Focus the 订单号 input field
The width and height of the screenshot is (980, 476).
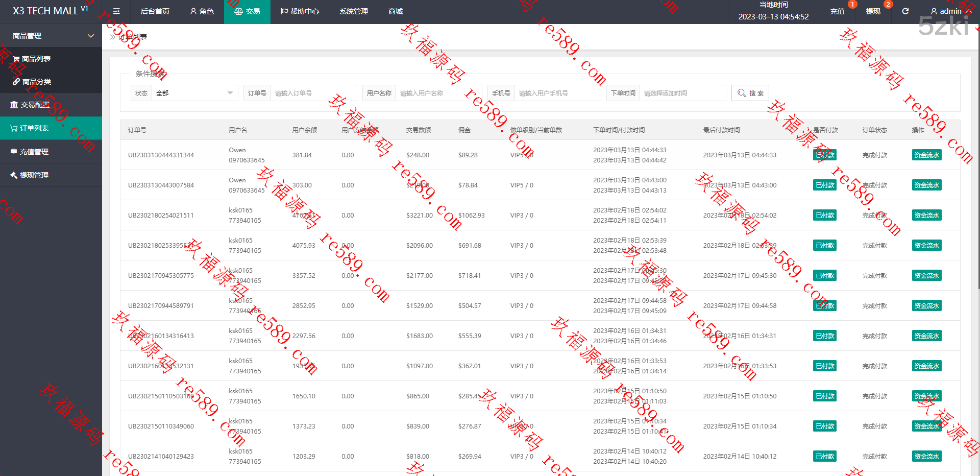313,93
